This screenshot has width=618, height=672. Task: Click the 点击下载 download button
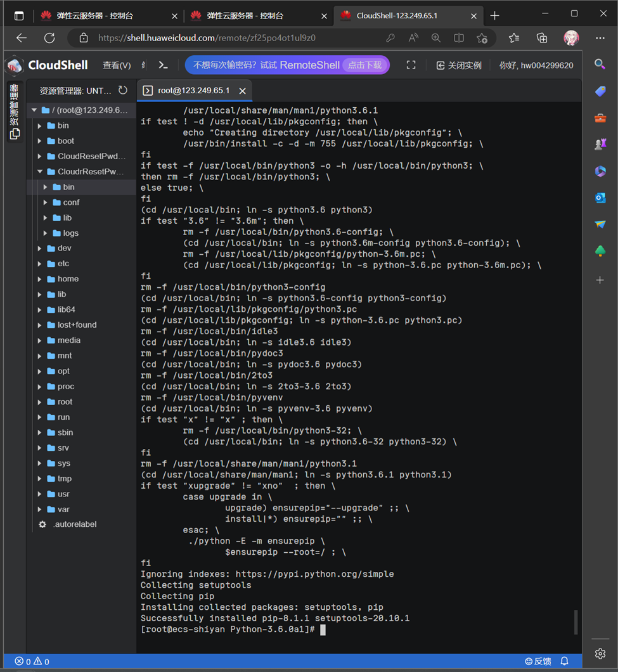pos(364,65)
